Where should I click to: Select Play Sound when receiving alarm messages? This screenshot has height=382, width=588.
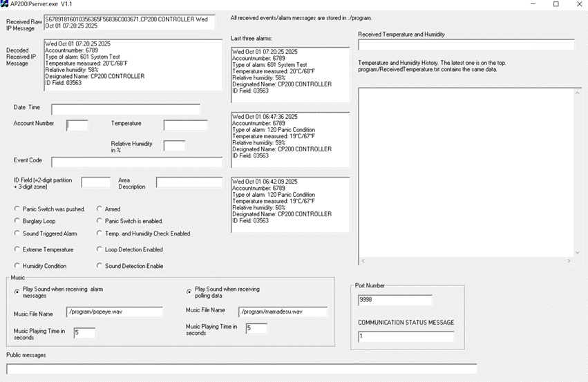pos(17,292)
